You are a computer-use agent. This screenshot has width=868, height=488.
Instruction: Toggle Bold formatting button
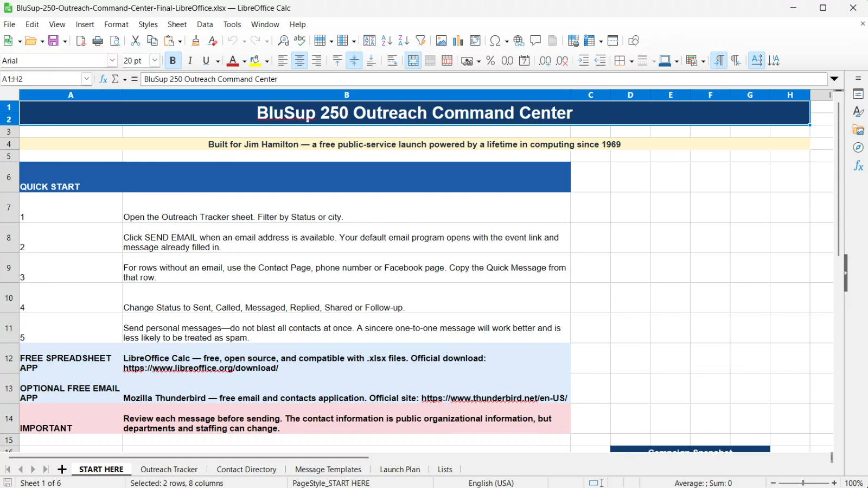[x=173, y=61]
